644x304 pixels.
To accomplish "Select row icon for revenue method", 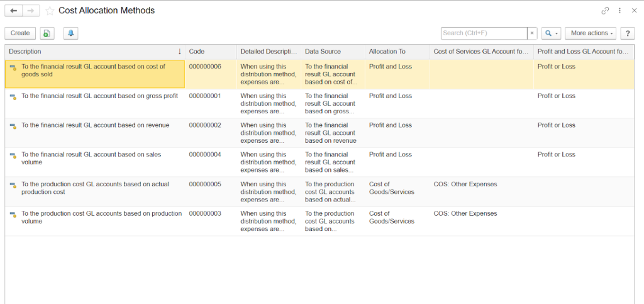I will pos(13,126).
